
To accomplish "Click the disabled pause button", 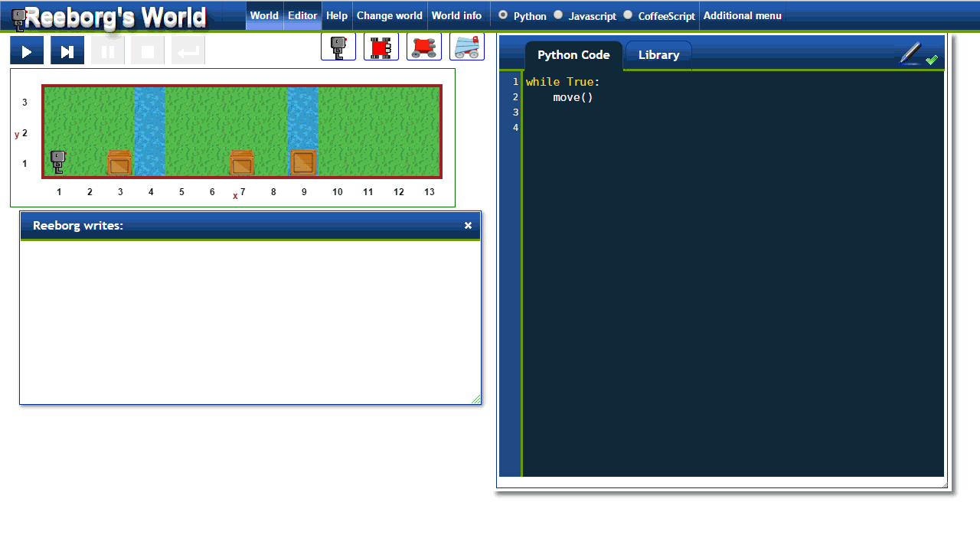I will pyautogui.click(x=108, y=51).
